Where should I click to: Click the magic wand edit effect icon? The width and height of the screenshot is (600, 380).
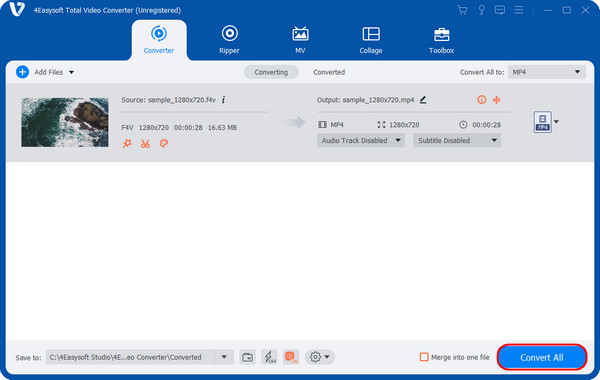127,144
